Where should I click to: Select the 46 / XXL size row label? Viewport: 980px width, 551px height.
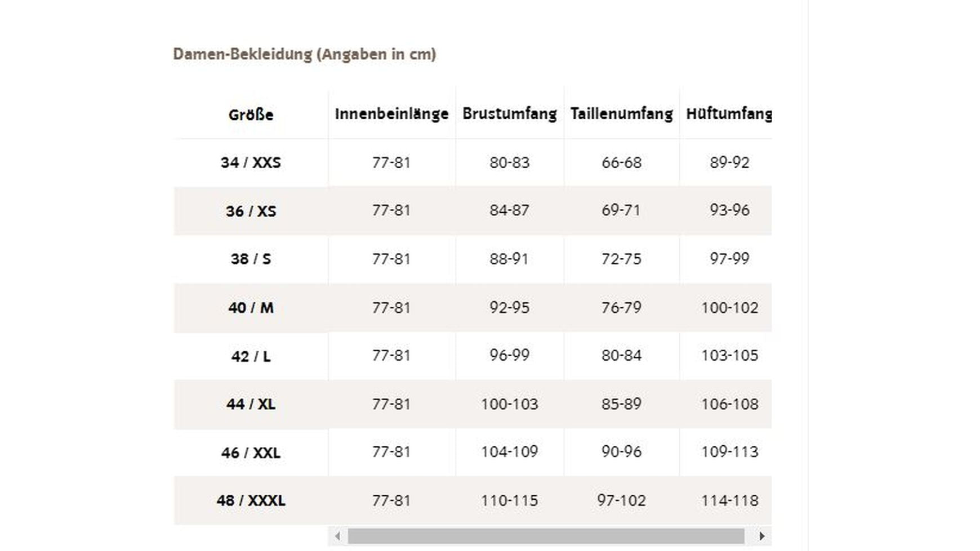tap(251, 453)
